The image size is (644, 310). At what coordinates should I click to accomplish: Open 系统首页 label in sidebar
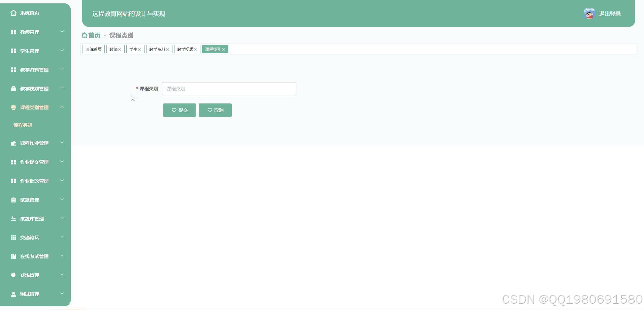pyautogui.click(x=30, y=13)
